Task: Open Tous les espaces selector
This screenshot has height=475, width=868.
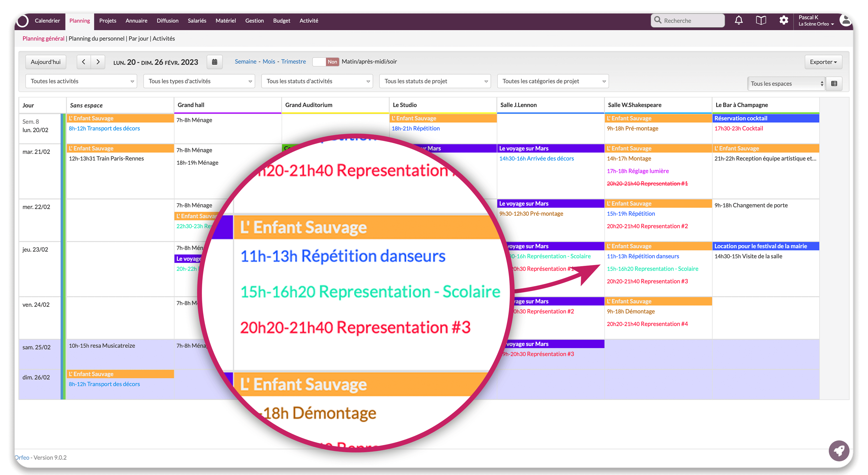Action: click(787, 84)
